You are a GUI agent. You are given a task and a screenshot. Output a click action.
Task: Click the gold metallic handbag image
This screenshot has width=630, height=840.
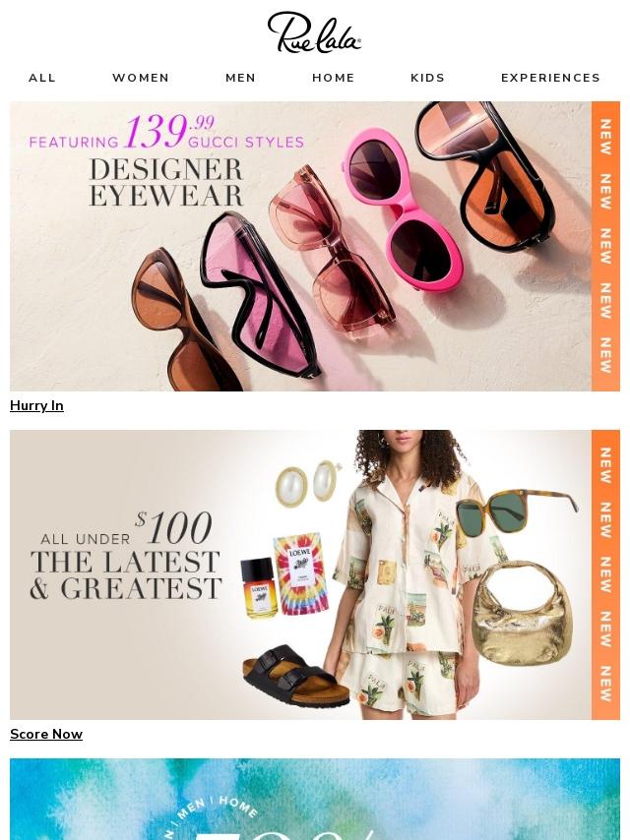[521, 613]
